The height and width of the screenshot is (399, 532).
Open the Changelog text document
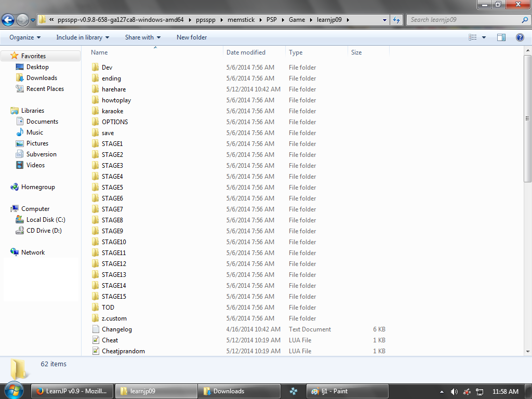(116, 329)
